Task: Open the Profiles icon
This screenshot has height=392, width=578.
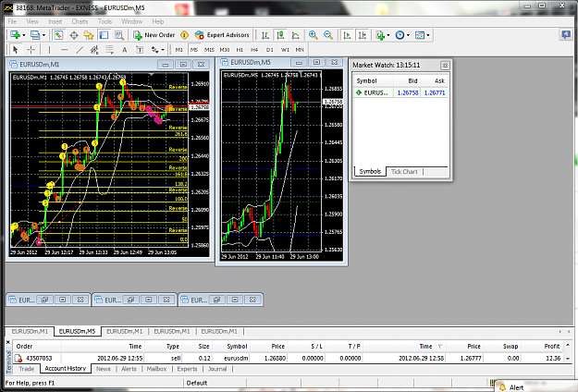Action: pyautogui.click(x=35, y=35)
